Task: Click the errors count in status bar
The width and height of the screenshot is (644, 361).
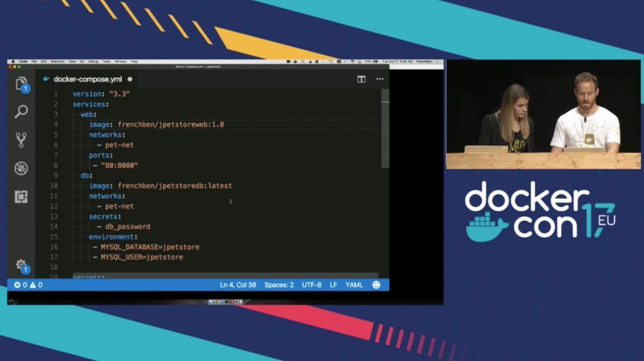Action: [21, 285]
